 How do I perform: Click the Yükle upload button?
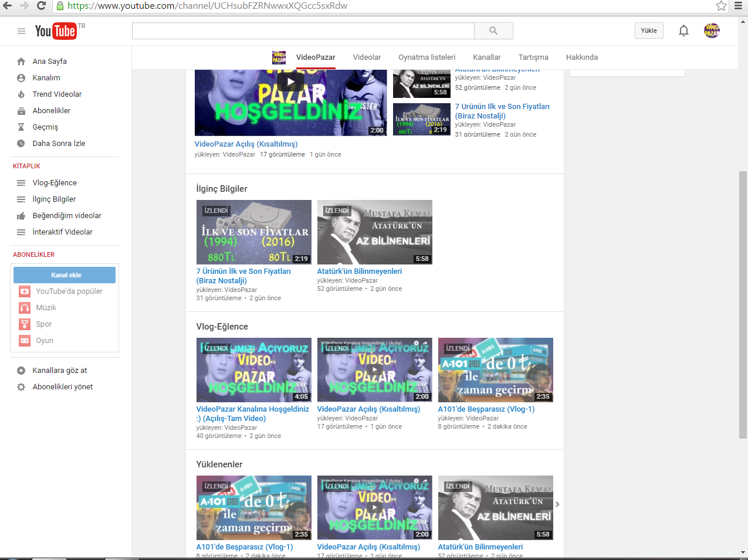click(648, 30)
